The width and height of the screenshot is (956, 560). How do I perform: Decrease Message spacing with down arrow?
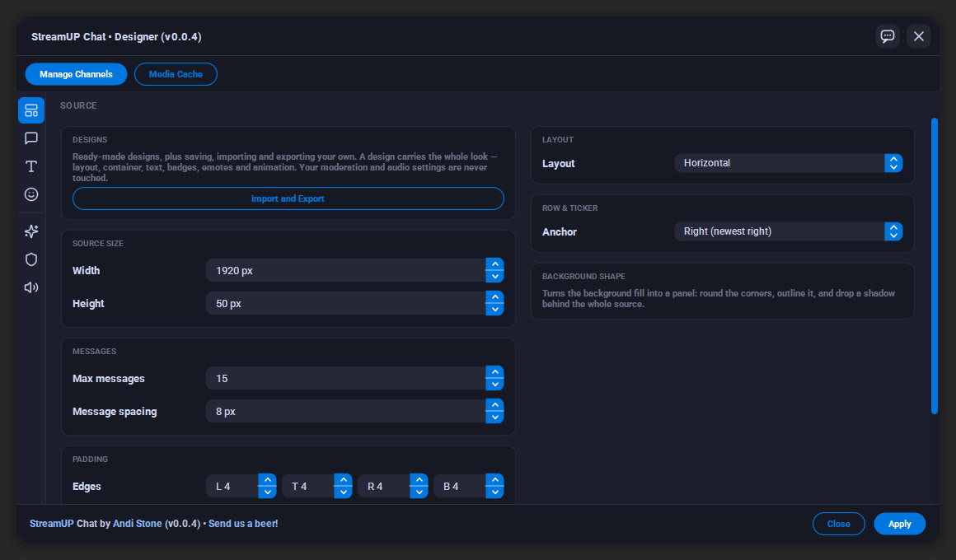pyautogui.click(x=494, y=418)
